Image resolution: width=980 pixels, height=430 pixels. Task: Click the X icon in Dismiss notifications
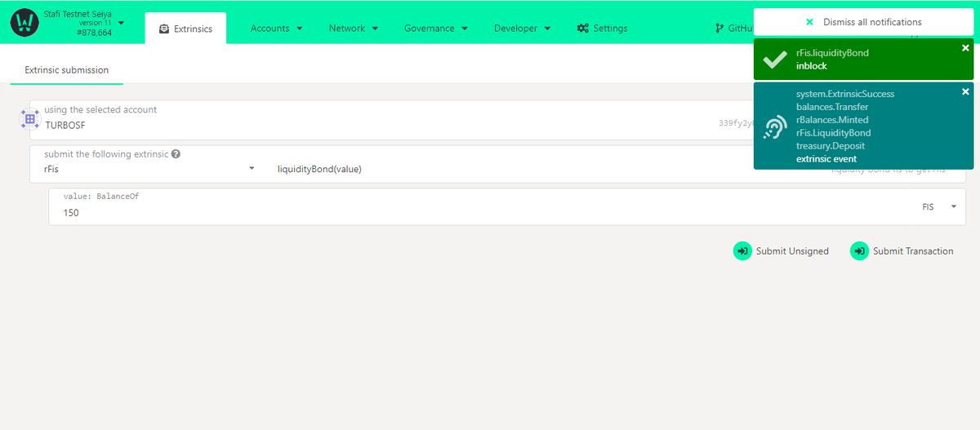coord(809,22)
